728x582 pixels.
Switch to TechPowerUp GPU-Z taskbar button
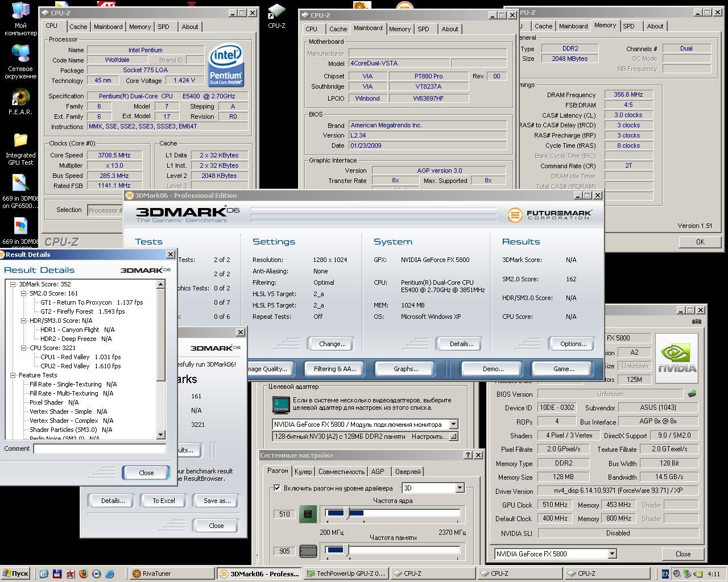pos(346,574)
